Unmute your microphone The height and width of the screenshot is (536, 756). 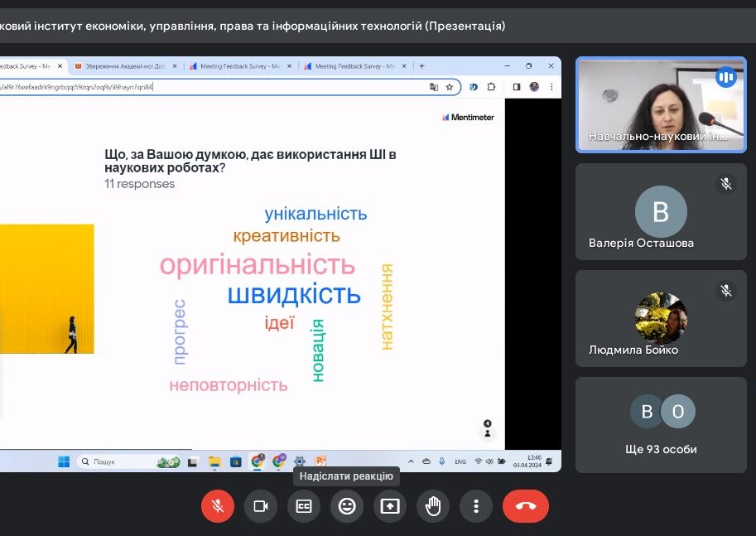[218, 506]
